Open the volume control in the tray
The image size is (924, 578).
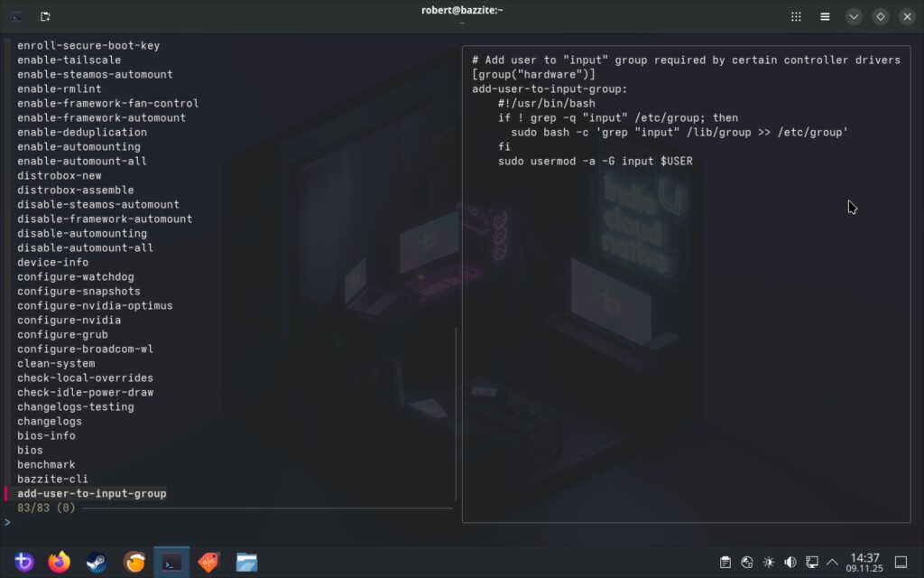click(790, 562)
